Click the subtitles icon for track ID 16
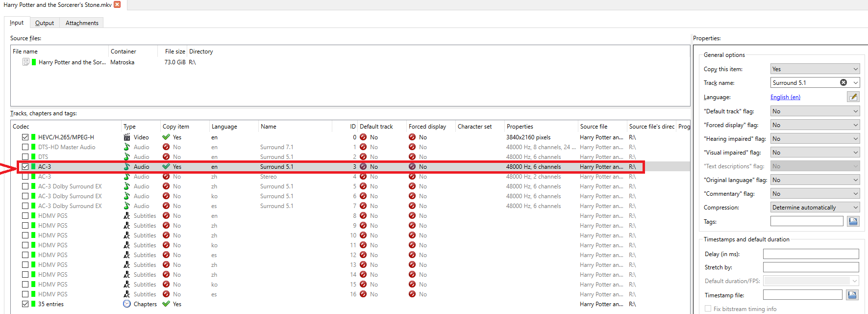 127,294
